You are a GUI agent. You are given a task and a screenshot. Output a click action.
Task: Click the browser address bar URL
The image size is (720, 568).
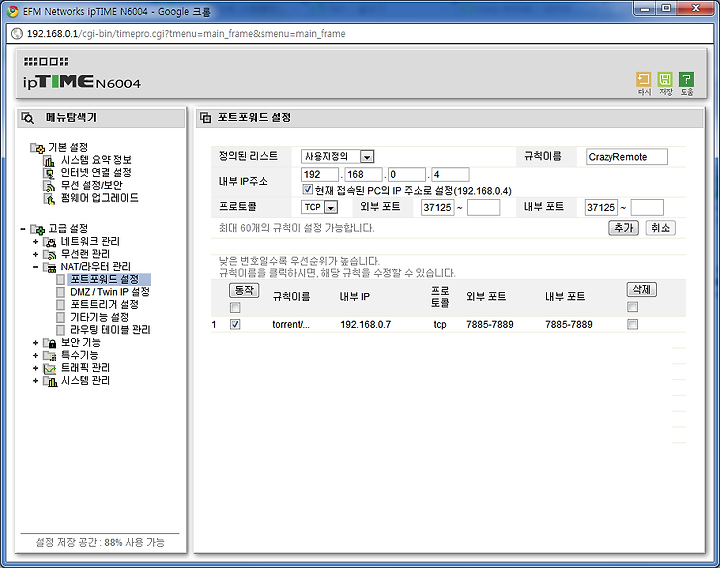coord(186,34)
